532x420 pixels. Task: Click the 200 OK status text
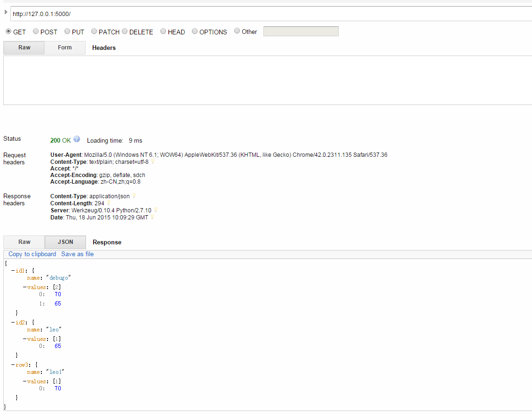[60, 141]
